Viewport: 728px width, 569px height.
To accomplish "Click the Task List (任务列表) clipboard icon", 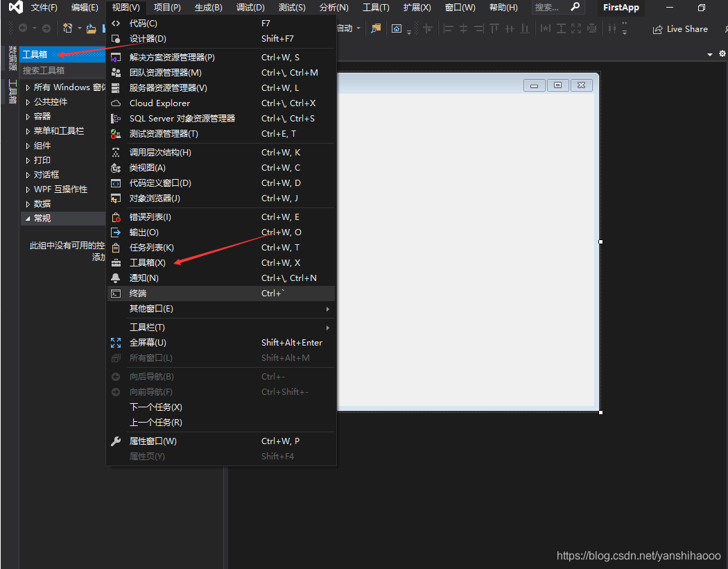I will tap(116, 248).
